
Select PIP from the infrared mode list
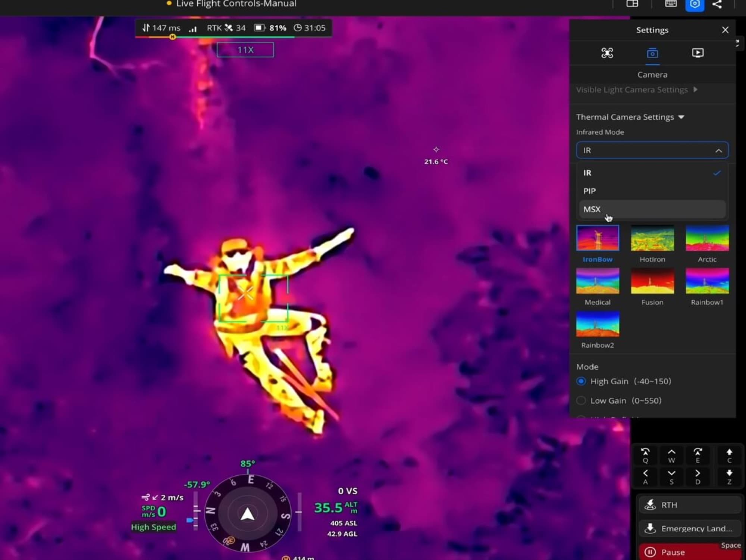(652, 191)
